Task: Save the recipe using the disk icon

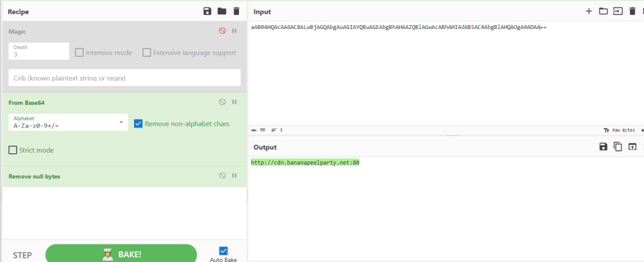Action: point(208,11)
